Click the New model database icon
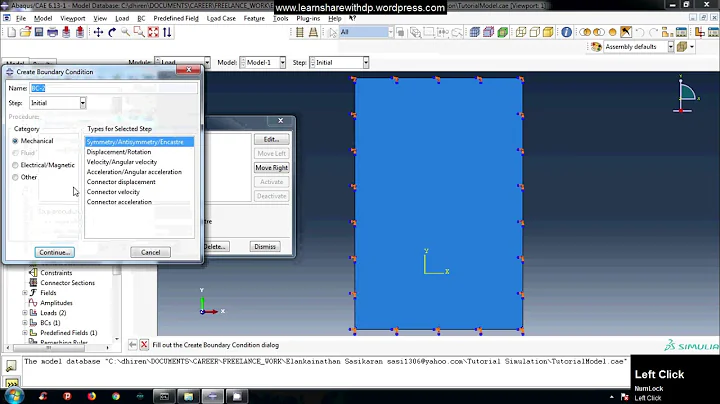The width and height of the screenshot is (720, 404). coord(11,32)
